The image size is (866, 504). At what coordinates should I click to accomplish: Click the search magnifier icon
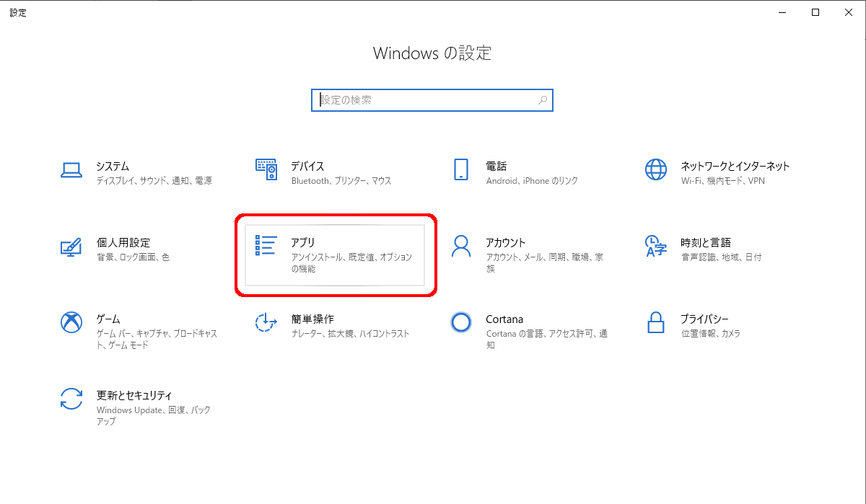point(543,100)
